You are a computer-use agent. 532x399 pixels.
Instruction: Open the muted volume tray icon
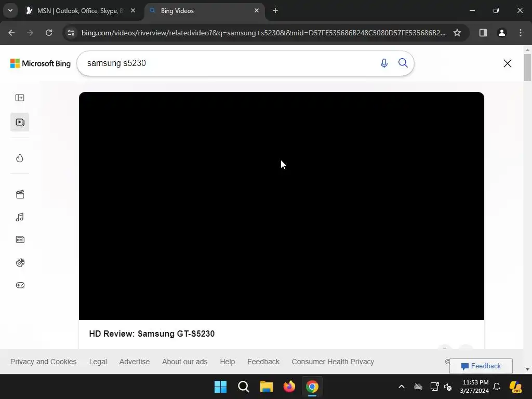click(448, 387)
